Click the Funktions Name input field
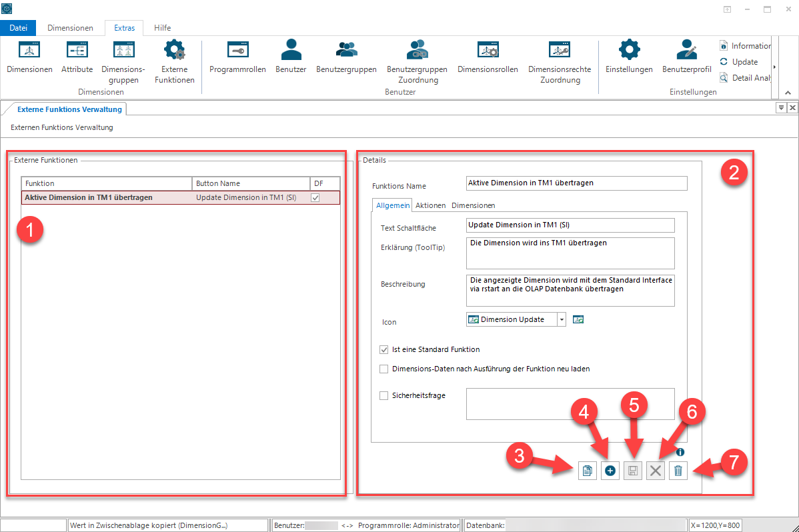 tap(577, 183)
